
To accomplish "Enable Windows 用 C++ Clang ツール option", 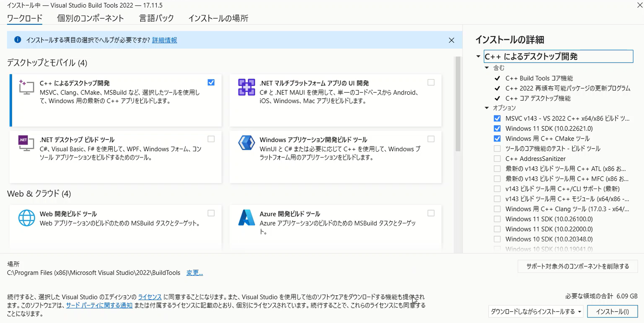I will [x=497, y=209].
